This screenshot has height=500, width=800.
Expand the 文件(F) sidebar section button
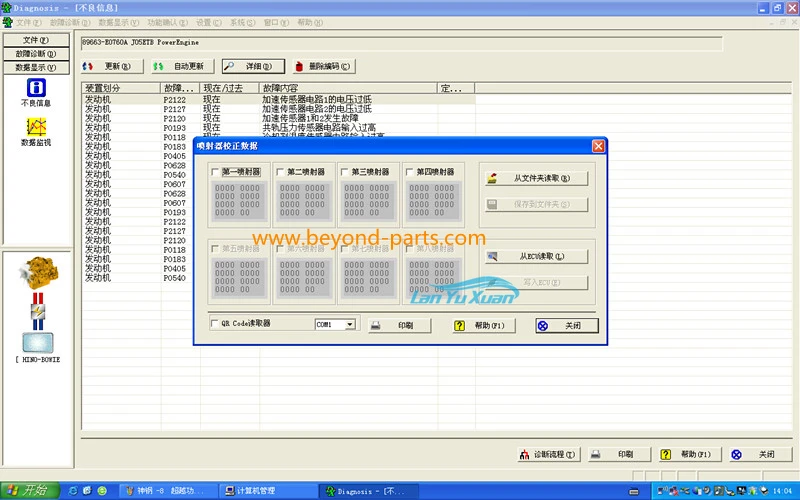coord(36,40)
